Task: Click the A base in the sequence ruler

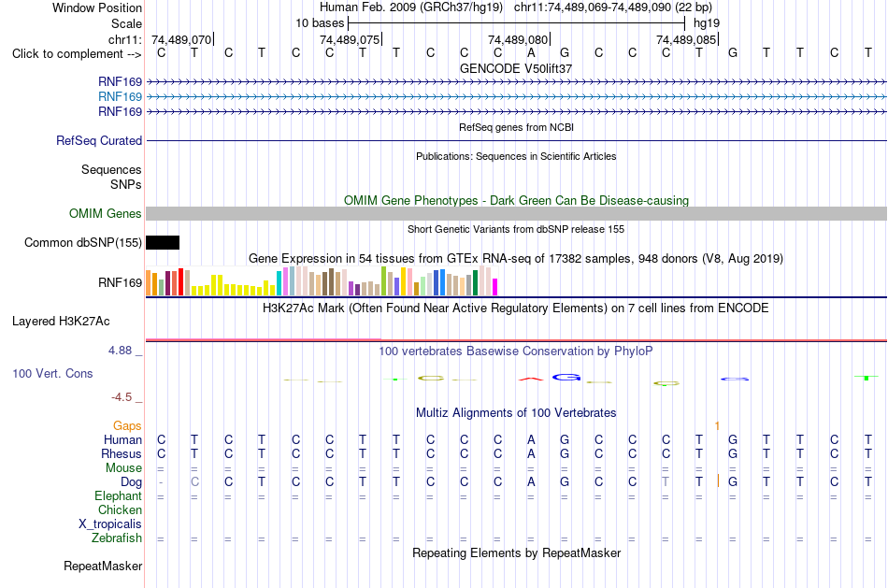Action: 531,53
